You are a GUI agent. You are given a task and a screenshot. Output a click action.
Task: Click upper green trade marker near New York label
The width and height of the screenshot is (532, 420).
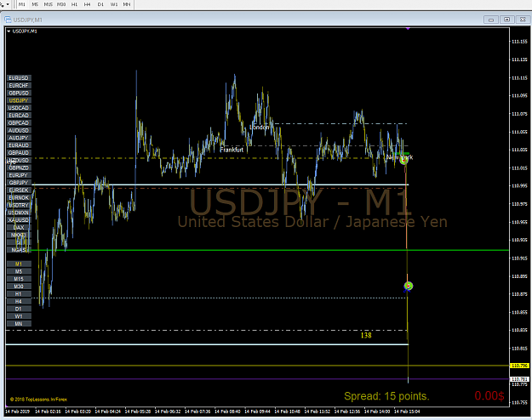coord(403,159)
